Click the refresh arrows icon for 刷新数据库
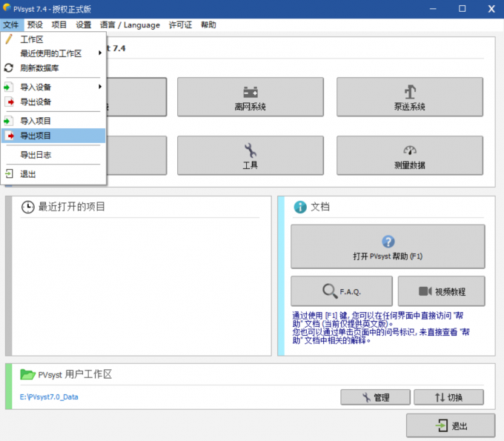504x441 pixels. tap(9, 68)
